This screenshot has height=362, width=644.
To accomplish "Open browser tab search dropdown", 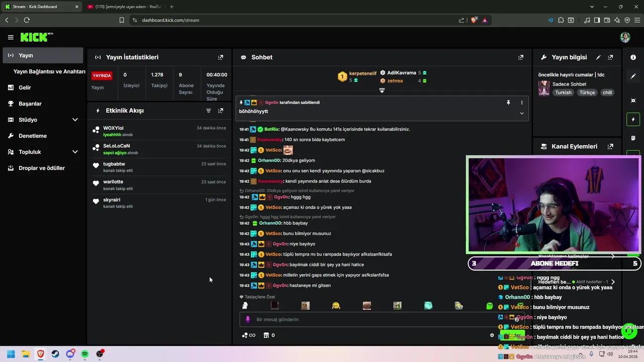I will (x=592, y=7).
